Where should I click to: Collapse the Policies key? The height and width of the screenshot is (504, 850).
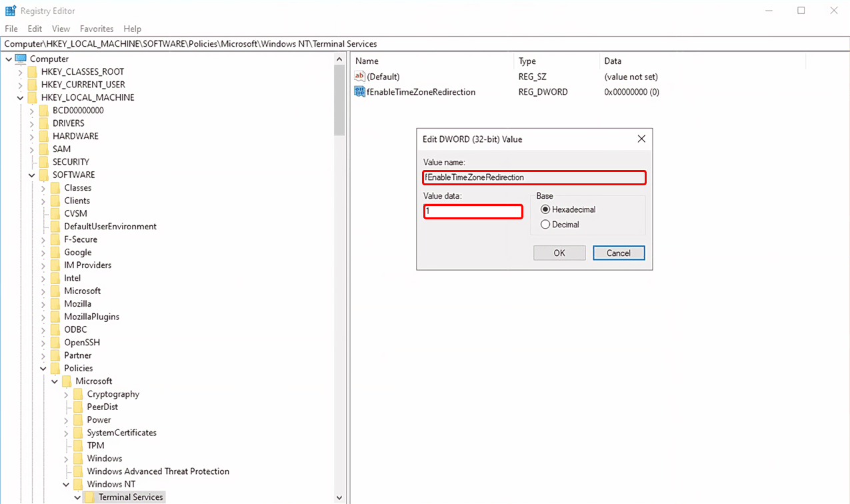click(x=43, y=369)
